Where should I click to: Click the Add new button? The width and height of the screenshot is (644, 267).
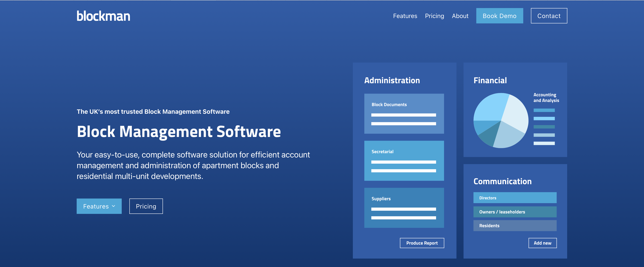click(x=542, y=243)
